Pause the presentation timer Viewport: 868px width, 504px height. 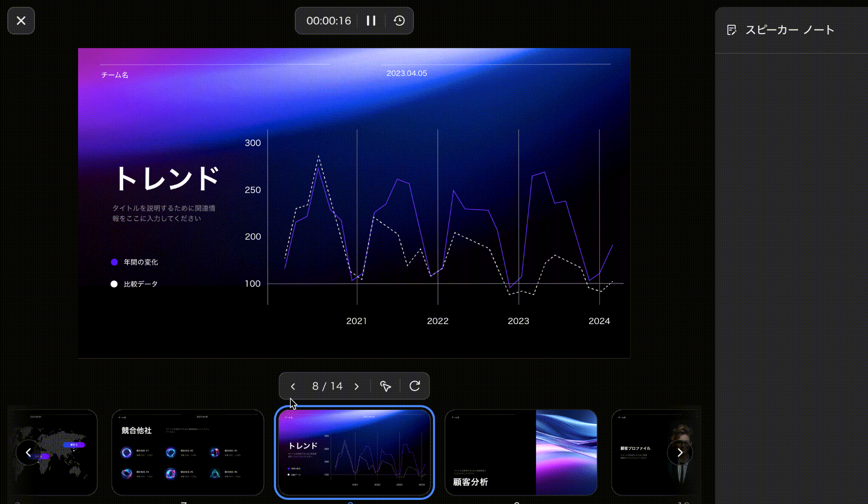click(371, 21)
